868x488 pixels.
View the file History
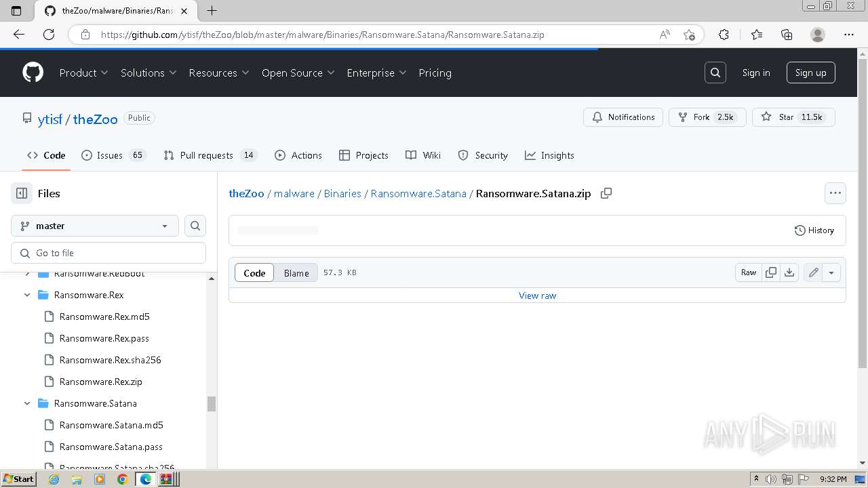tap(814, 230)
